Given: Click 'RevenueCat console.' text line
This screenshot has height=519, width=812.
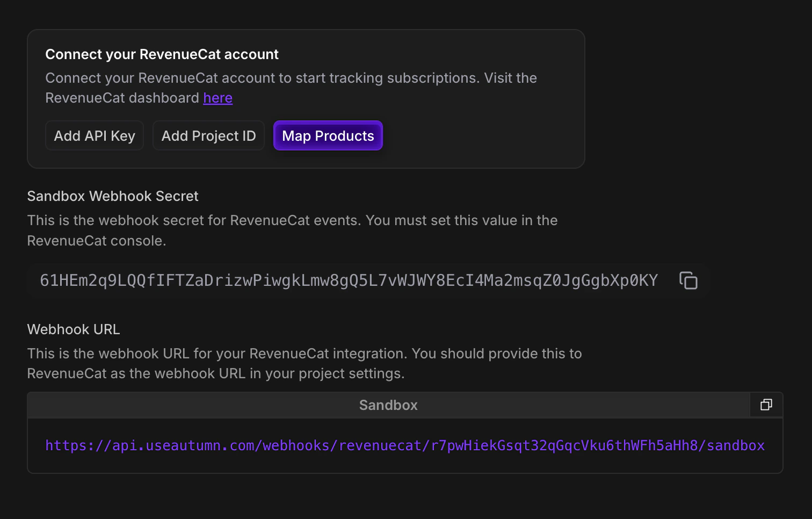Looking at the screenshot, I should 97,241.
